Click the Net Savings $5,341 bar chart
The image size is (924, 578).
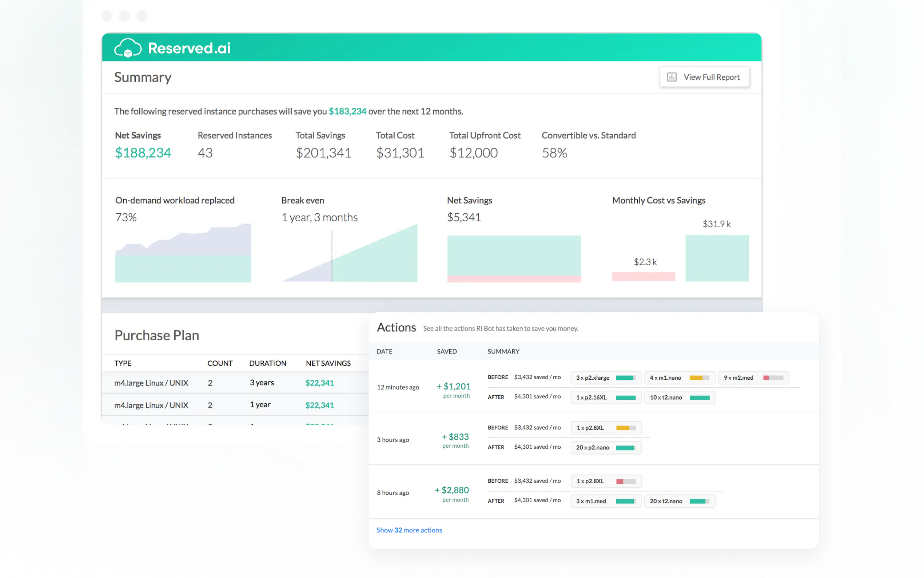[x=514, y=259]
